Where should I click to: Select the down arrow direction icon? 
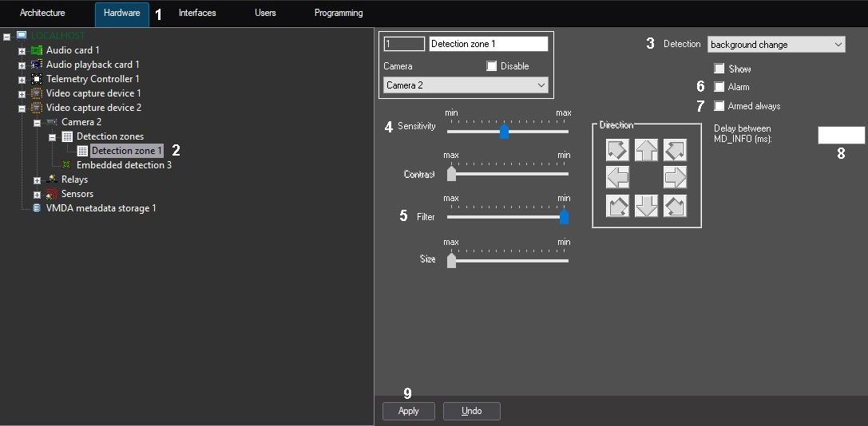646,206
